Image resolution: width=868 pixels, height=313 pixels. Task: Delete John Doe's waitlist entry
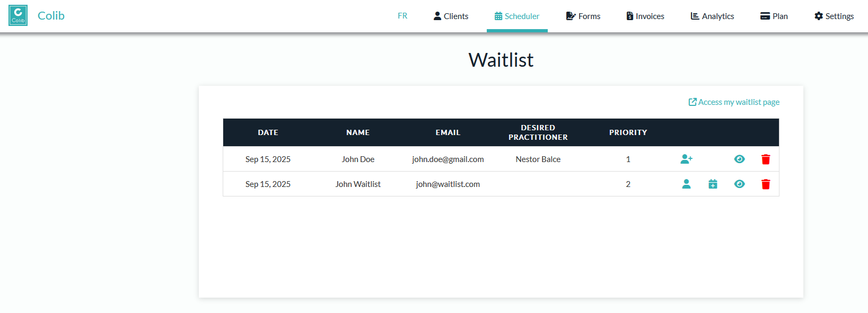[766, 159]
